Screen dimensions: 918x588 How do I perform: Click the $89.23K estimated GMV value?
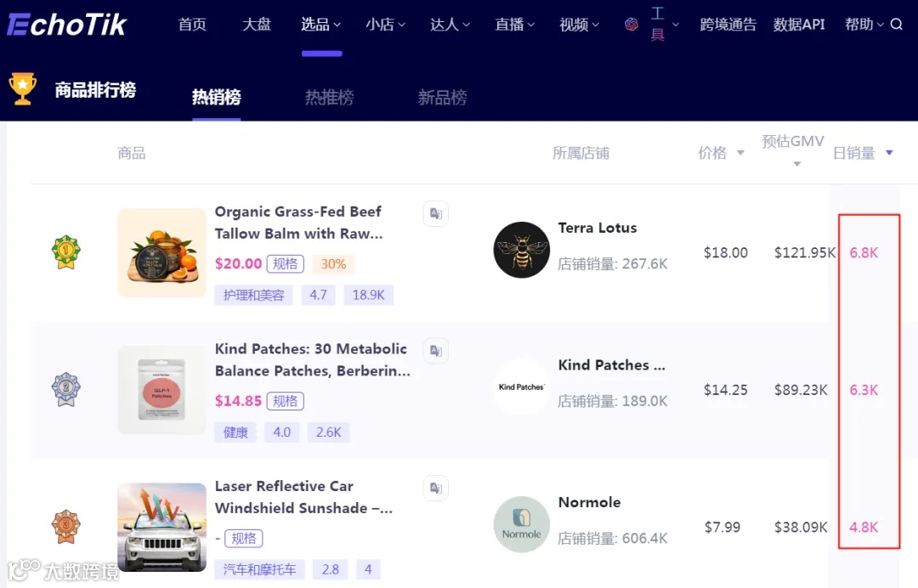pos(801,390)
